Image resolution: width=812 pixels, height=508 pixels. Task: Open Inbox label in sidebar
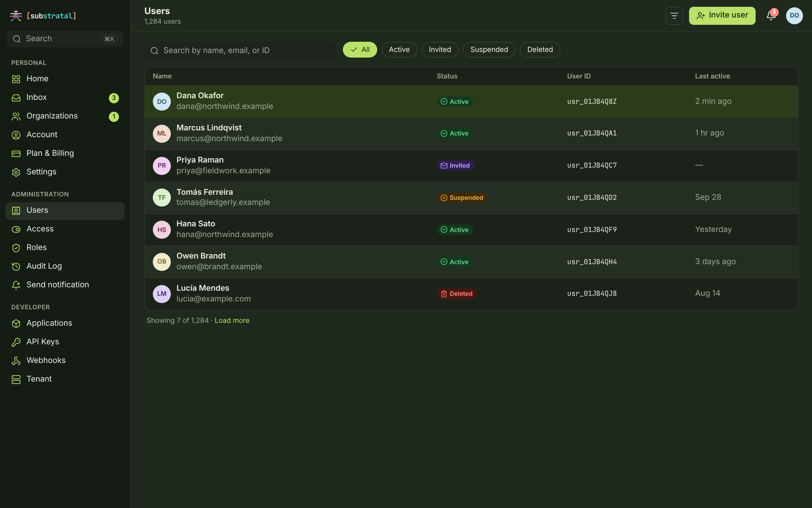pos(37,97)
